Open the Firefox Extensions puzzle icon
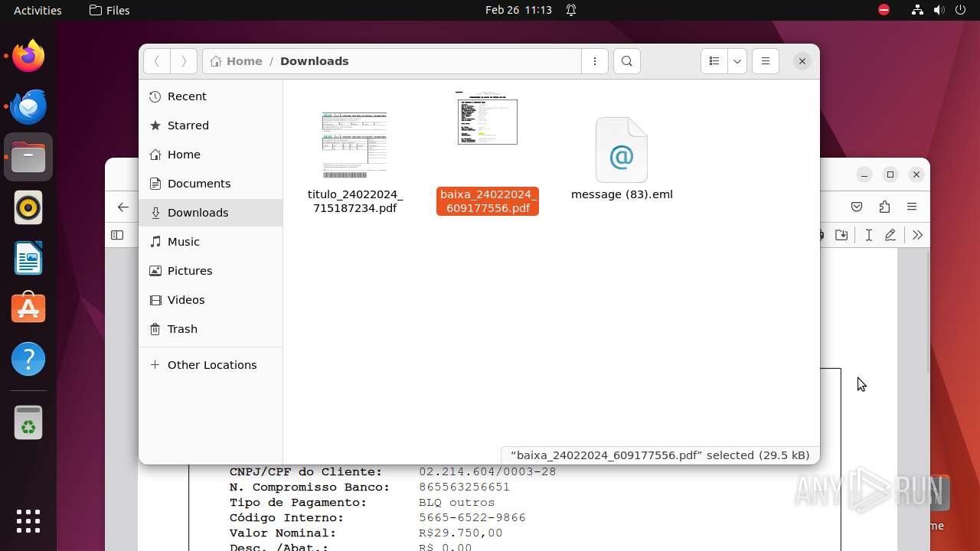Screen dimensions: 980x551 [x=884, y=207]
